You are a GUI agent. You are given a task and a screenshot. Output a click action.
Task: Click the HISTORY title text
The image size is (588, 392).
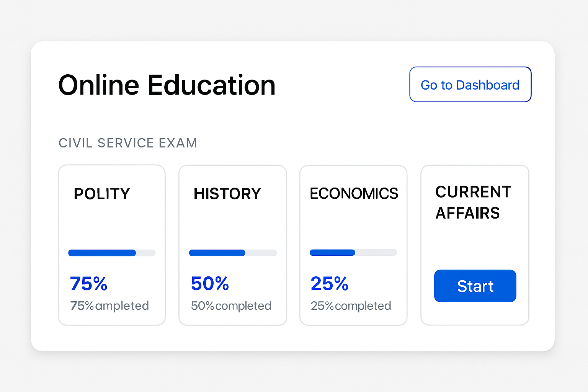pyautogui.click(x=227, y=194)
